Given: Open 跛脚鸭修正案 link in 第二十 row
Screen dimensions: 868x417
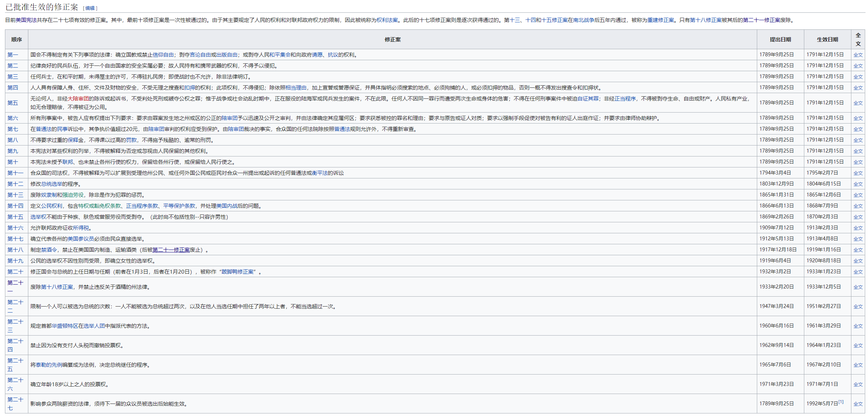Looking at the screenshot, I should click(238, 272).
